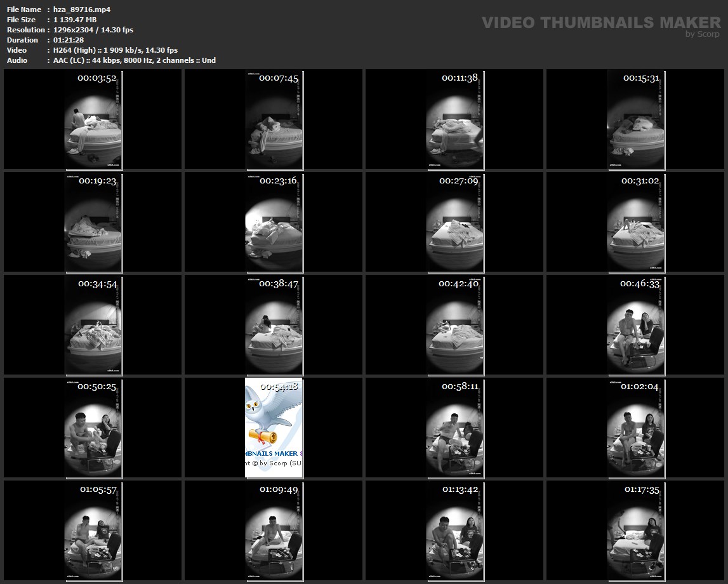Click the owl logo thumbnail at 00:54:18

pyautogui.click(x=274, y=428)
